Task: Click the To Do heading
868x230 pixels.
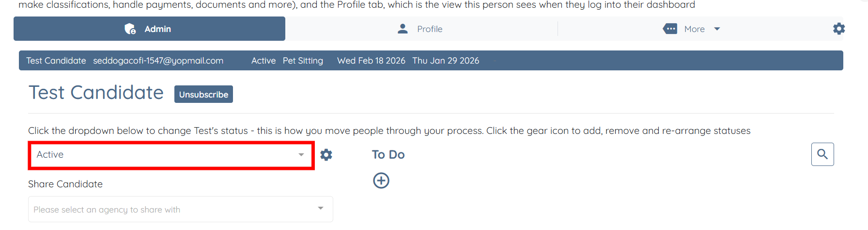Action: click(388, 155)
